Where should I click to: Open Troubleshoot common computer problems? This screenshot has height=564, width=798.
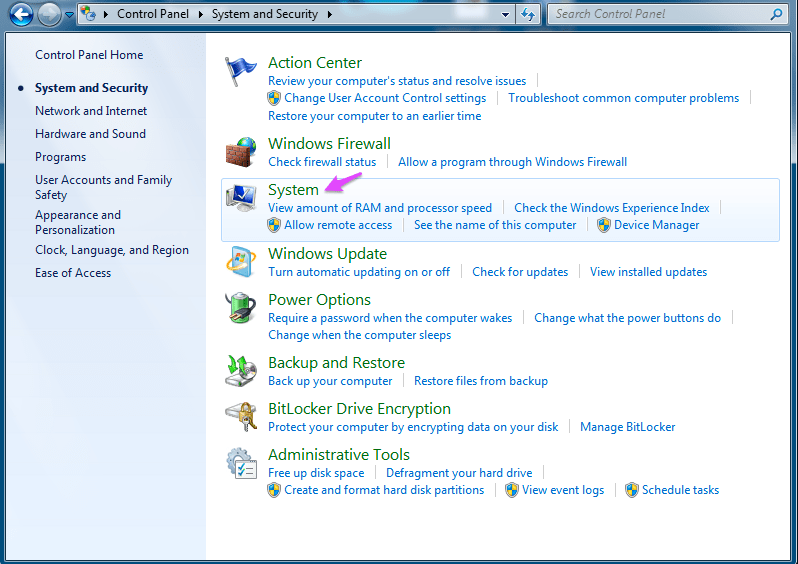pyautogui.click(x=623, y=98)
